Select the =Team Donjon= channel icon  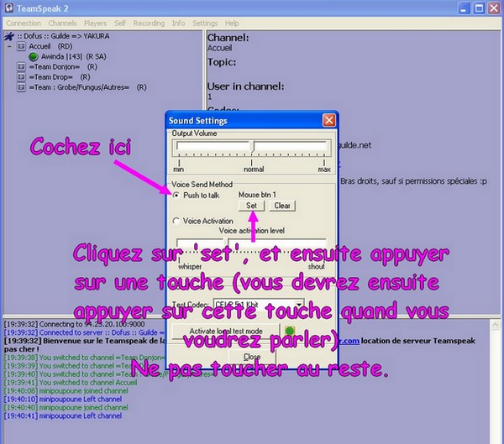click(21, 67)
